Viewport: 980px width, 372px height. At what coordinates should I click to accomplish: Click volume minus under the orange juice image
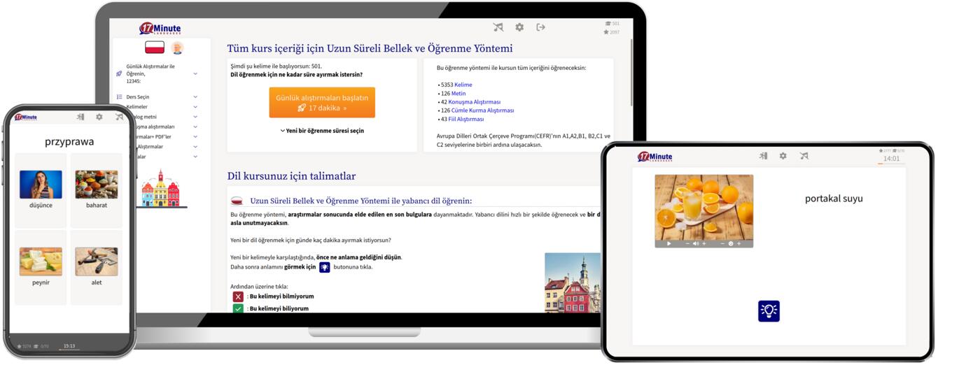click(687, 244)
